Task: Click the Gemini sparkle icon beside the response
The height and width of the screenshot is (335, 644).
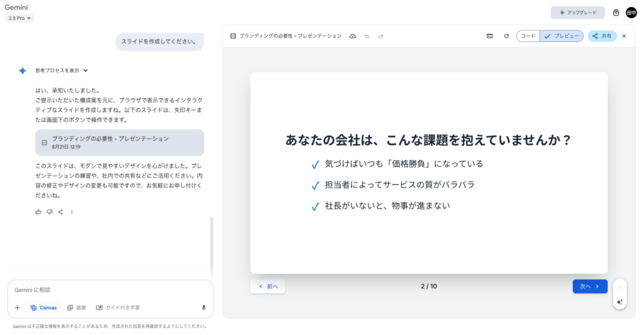Action: [23, 71]
